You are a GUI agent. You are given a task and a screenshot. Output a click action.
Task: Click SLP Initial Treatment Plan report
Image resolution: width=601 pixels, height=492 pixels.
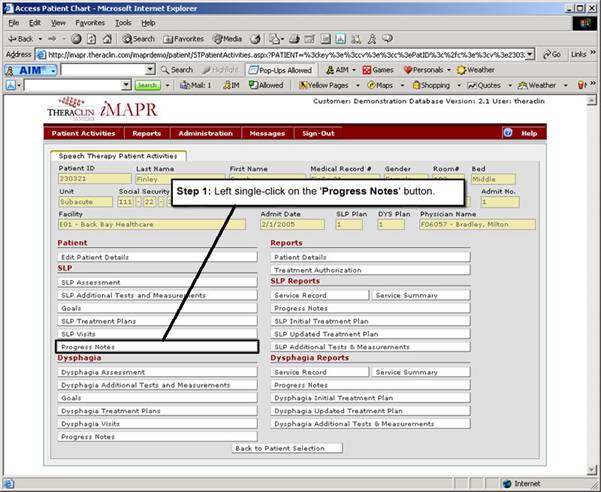370,321
